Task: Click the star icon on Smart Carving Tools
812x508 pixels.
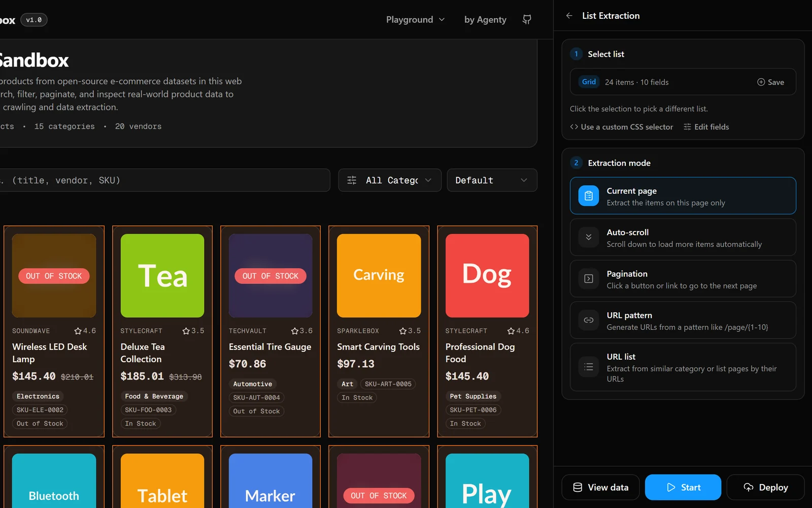Action: tap(403, 331)
